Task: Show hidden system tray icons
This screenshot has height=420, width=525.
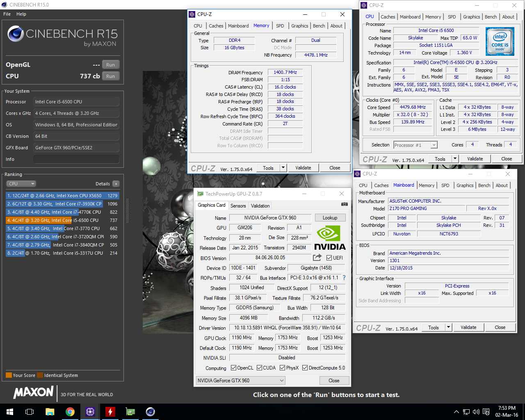Action: tap(457, 412)
